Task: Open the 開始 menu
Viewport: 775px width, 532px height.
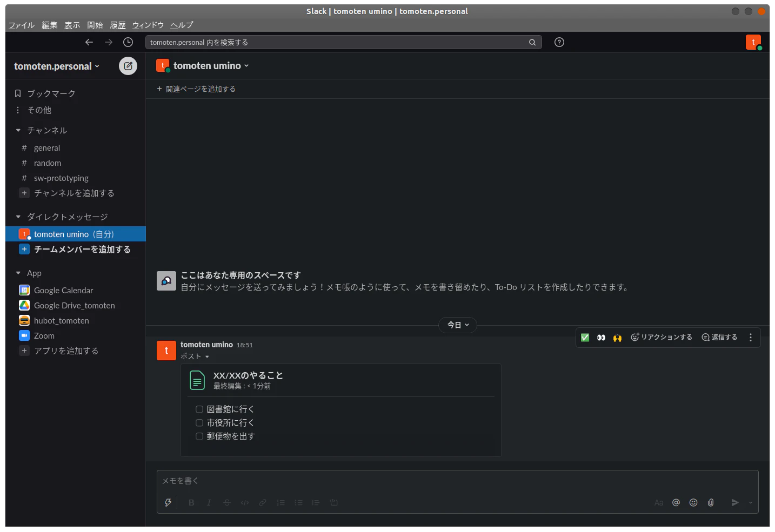Action: 95,25
